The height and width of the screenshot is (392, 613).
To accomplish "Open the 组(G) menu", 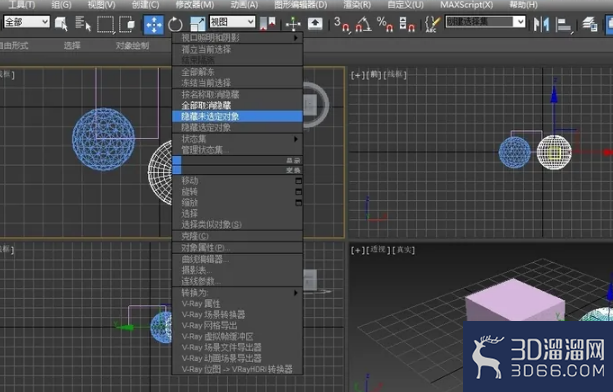I will 61,5.
